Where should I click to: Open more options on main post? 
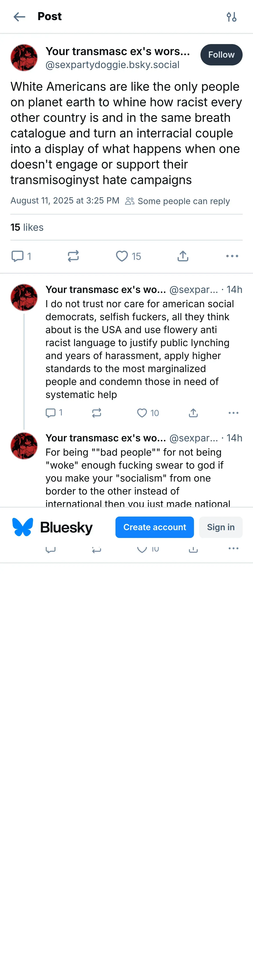click(x=232, y=256)
